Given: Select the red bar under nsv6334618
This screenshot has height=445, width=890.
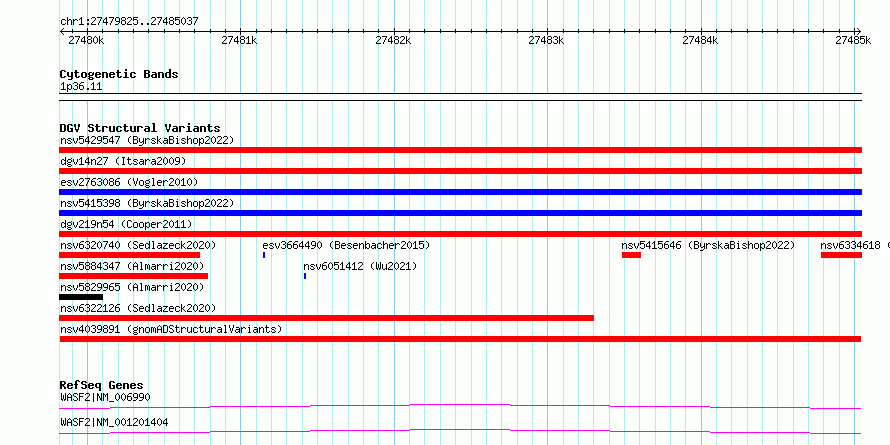Looking at the screenshot, I should click(x=841, y=255).
